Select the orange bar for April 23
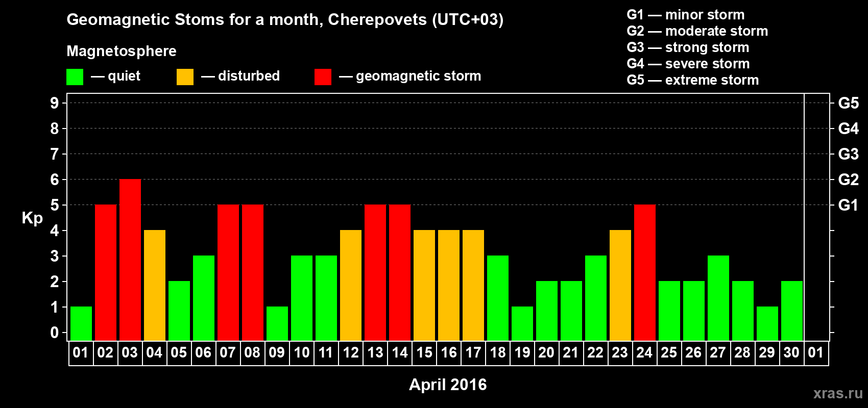 (x=620, y=286)
